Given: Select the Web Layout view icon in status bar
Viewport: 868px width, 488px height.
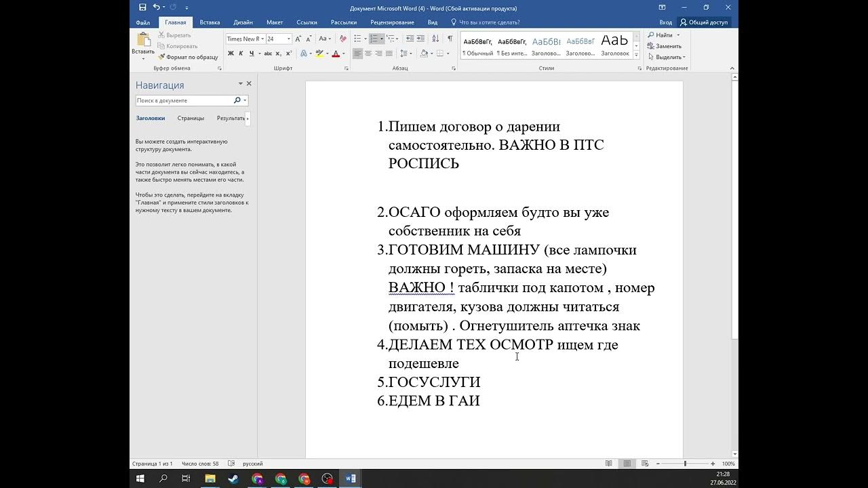Looking at the screenshot, I should (x=645, y=464).
